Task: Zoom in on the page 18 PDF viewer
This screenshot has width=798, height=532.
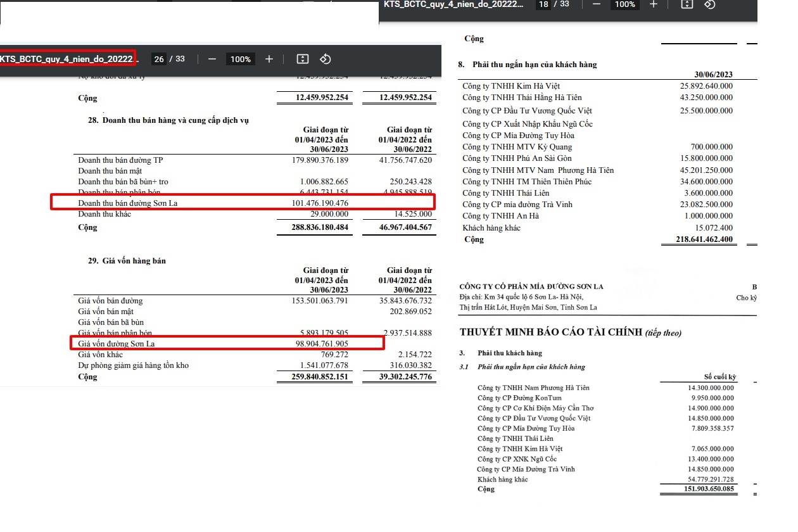Action: pyautogui.click(x=654, y=4)
